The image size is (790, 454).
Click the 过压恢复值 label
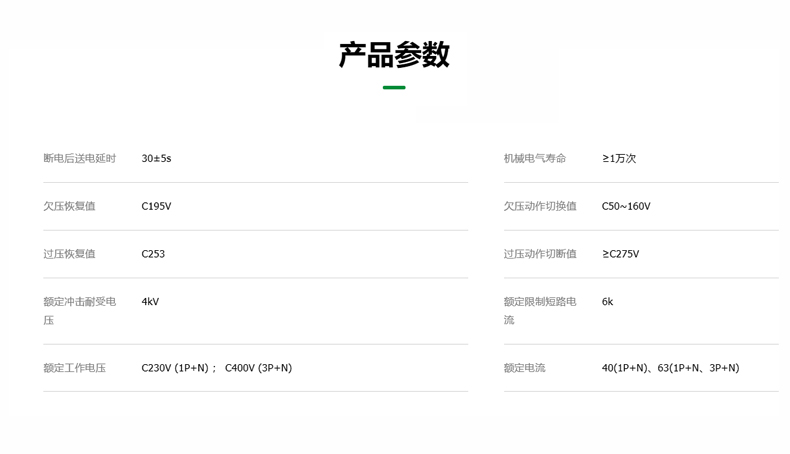pos(70,254)
